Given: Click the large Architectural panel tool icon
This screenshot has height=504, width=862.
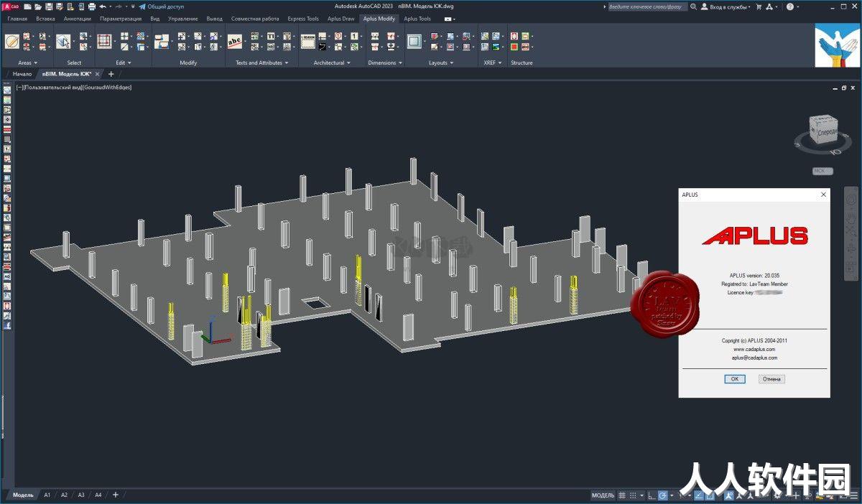Looking at the screenshot, I should tap(308, 42).
